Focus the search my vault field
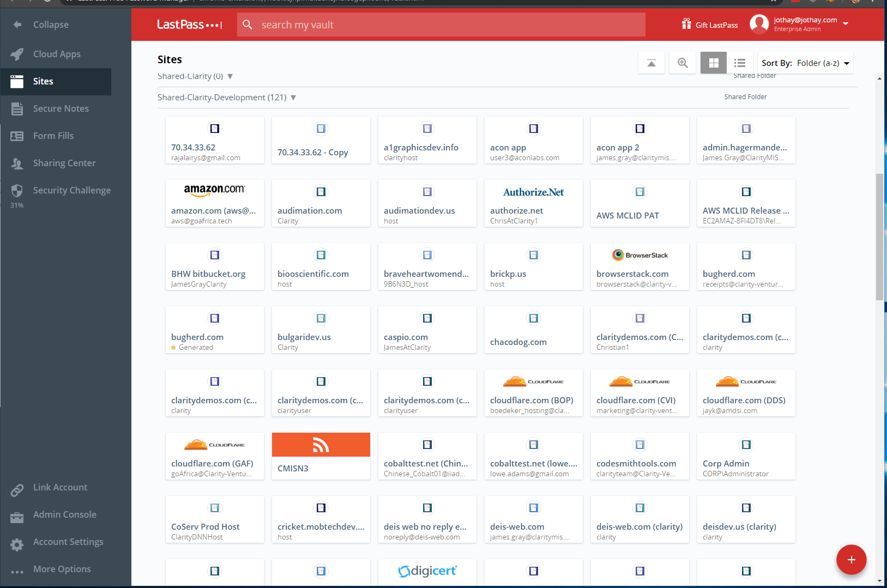887x588 pixels. pos(441,25)
